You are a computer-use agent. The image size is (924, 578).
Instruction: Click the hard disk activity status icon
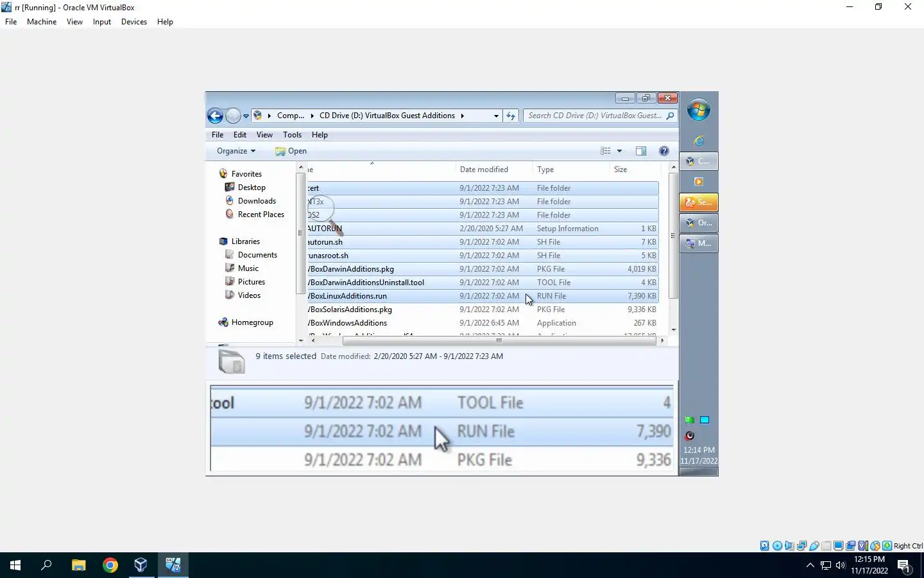coord(765,546)
